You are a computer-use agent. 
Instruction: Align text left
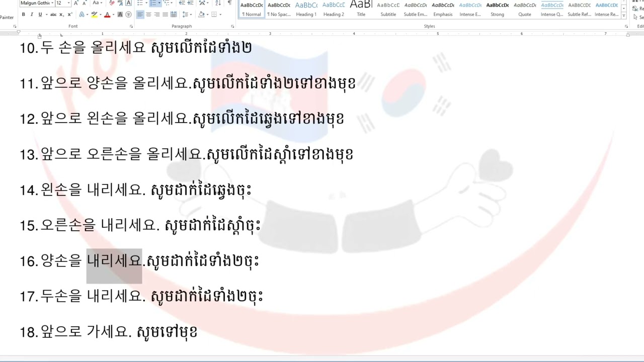tap(140, 15)
